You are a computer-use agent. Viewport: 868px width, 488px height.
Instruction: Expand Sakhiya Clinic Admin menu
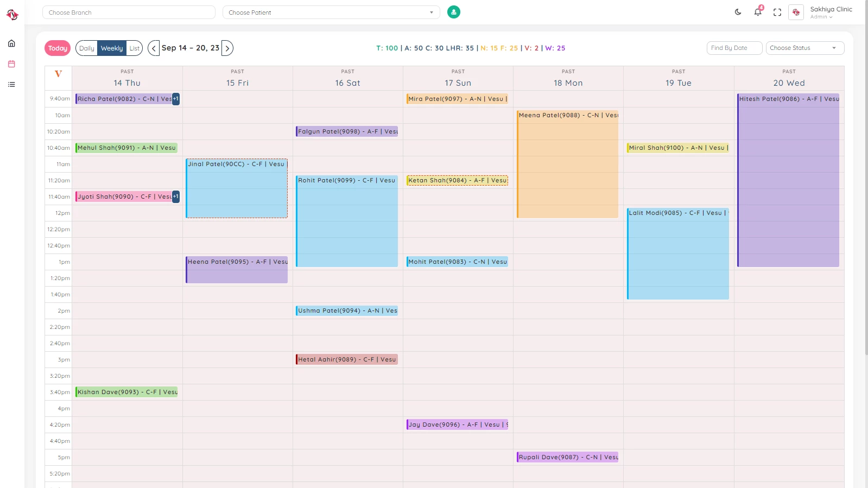click(831, 12)
